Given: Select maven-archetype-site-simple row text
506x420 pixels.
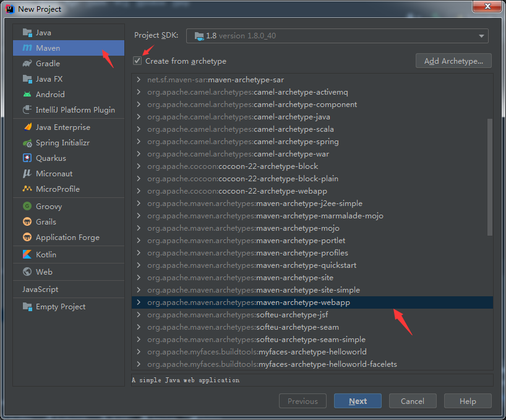Looking at the screenshot, I should [254, 290].
